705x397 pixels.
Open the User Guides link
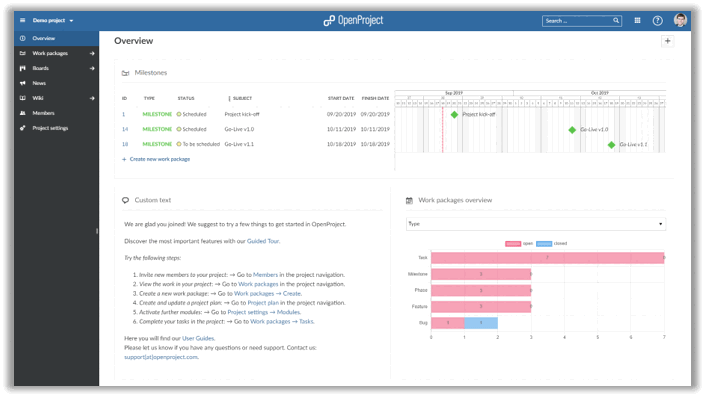coord(198,338)
